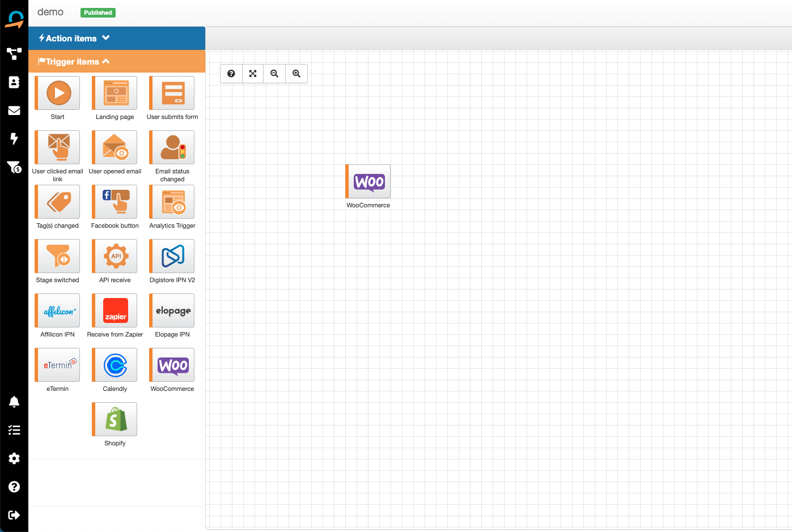The width and height of the screenshot is (792, 532).
Task: Select the eTermin trigger
Action: [x=57, y=365]
